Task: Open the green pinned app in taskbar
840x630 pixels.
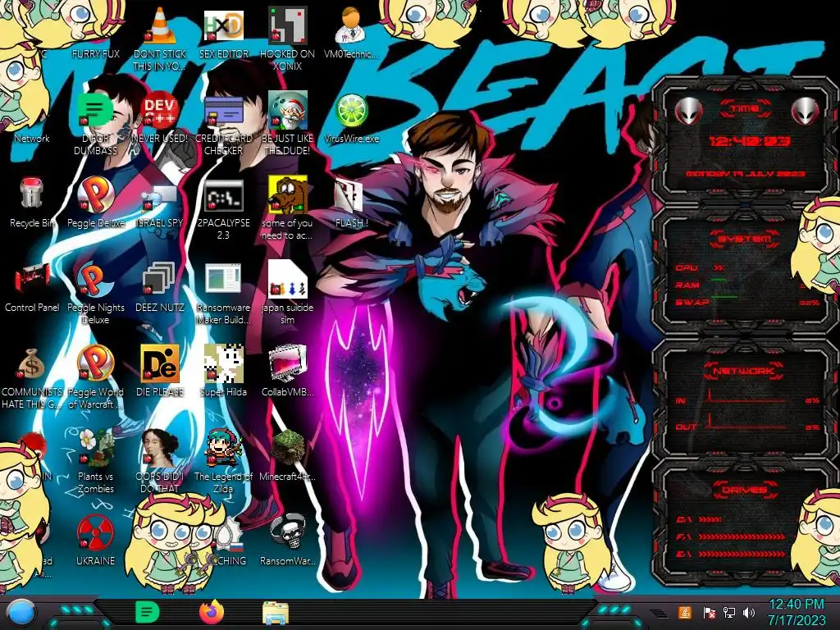Action: tap(147, 612)
